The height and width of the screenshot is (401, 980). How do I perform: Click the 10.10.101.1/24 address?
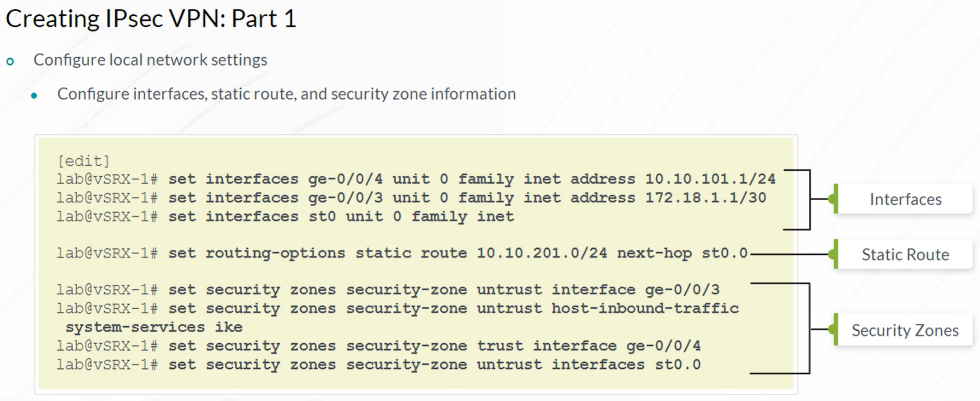[x=710, y=179]
